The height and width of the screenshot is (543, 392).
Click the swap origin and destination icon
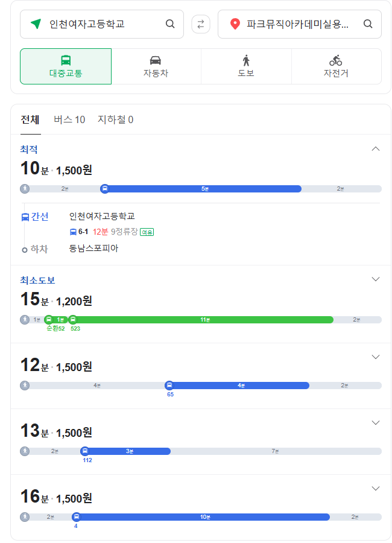point(201,24)
